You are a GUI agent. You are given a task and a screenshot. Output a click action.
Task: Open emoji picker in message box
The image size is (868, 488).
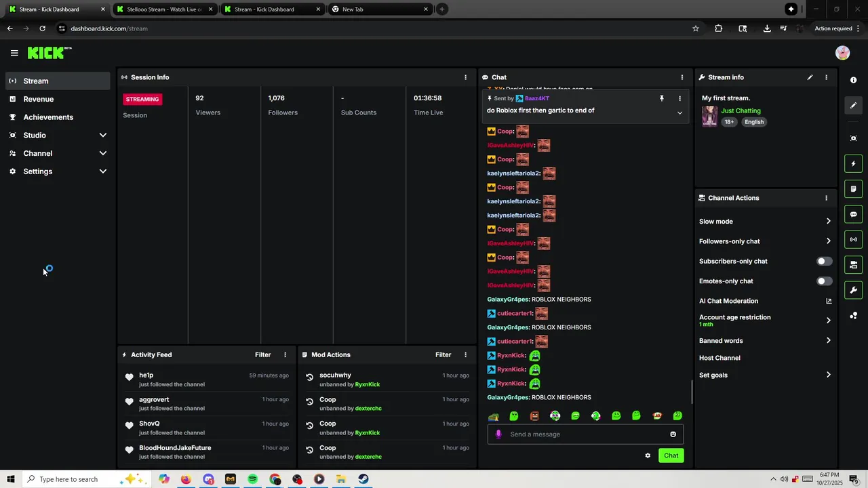(x=673, y=434)
